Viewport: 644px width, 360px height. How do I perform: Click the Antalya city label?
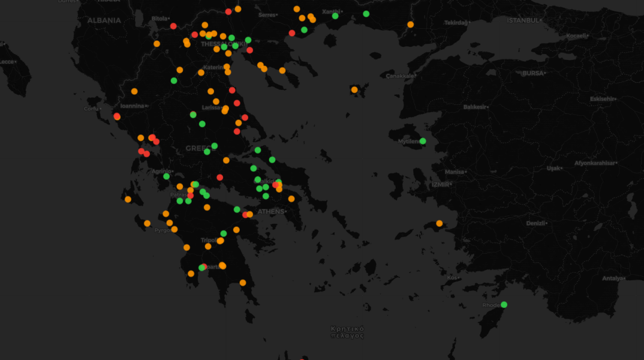point(613,278)
